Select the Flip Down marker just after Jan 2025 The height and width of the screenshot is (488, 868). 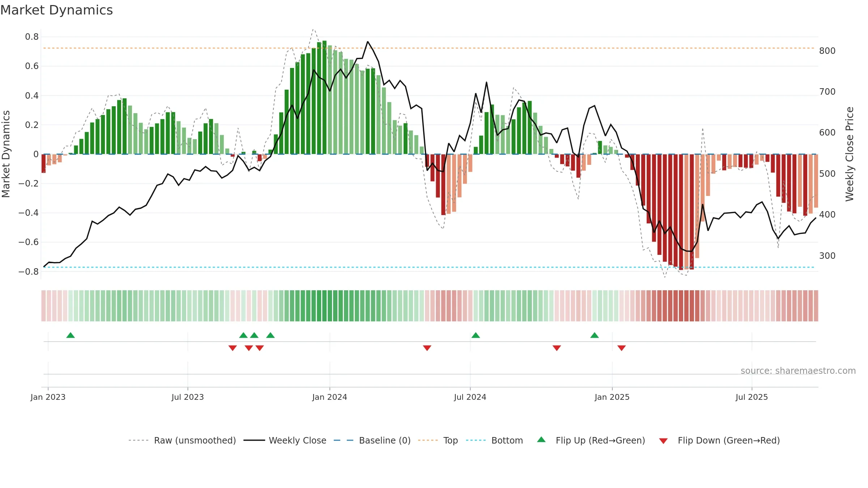click(622, 348)
